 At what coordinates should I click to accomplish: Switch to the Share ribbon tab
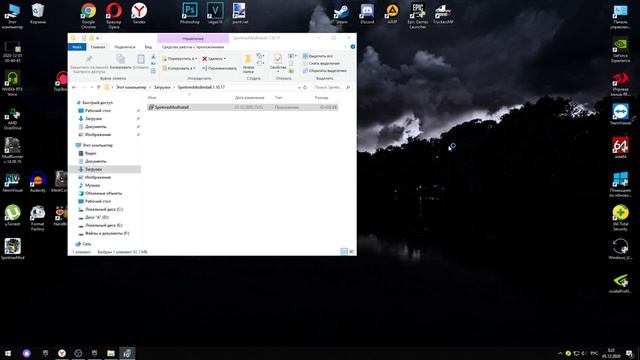click(x=125, y=47)
